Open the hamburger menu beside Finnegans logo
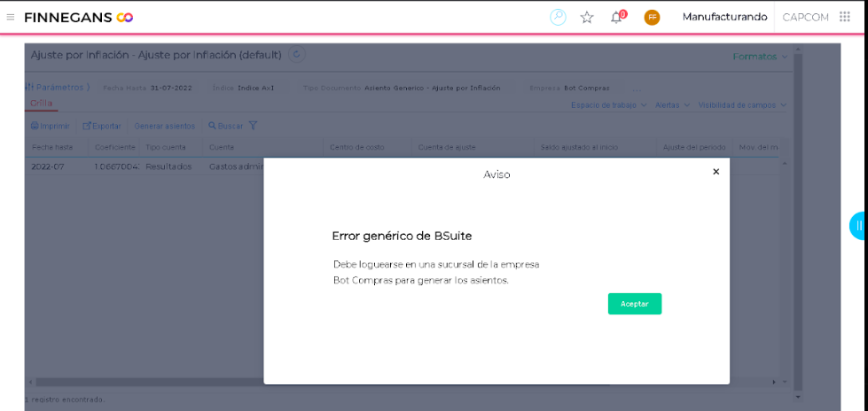This screenshot has height=411, width=868. (x=11, y=17)
